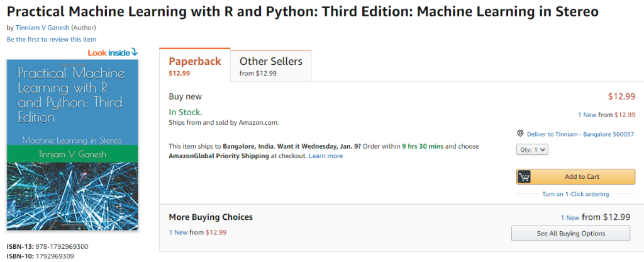The width and height of the screenshot is (644, 262).
Task: Click the location pin icon beside Deliver to
Action: (x=520, y=134)
